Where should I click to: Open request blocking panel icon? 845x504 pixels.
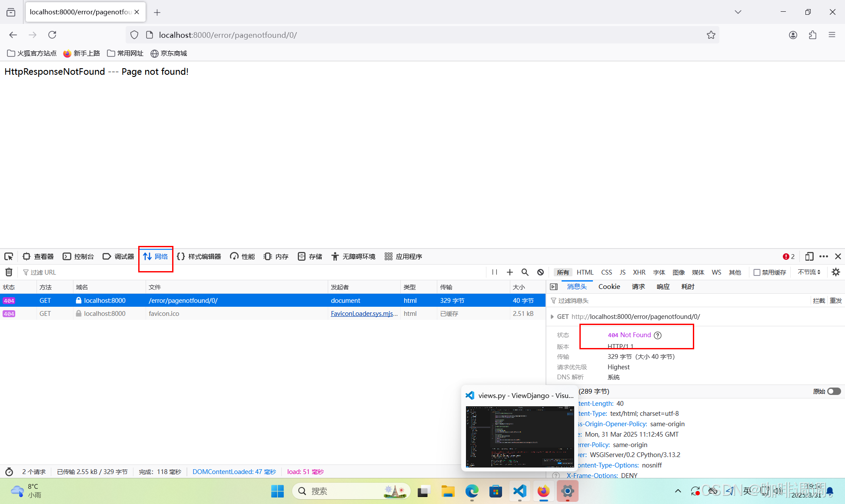pyautogui.click(x=540, y=272)
